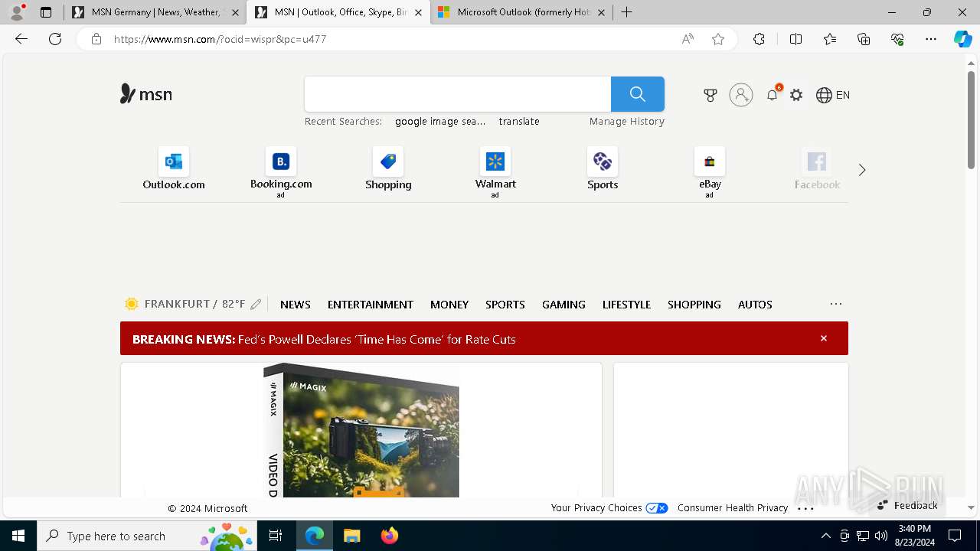Open the Shopping shortcut tile
The height and width of the screenshot is (551, 980).
click(388, 169)
